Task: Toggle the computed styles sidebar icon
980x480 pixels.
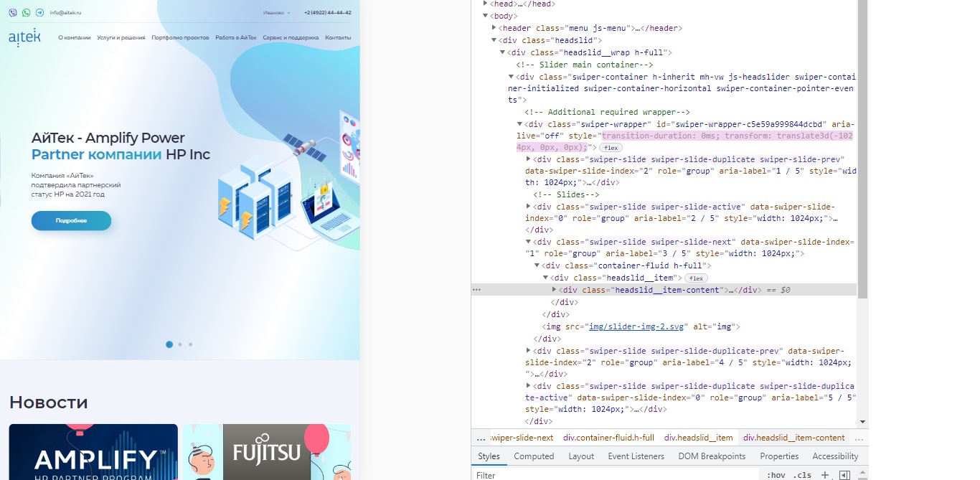Action: click(x=844, y=475)
